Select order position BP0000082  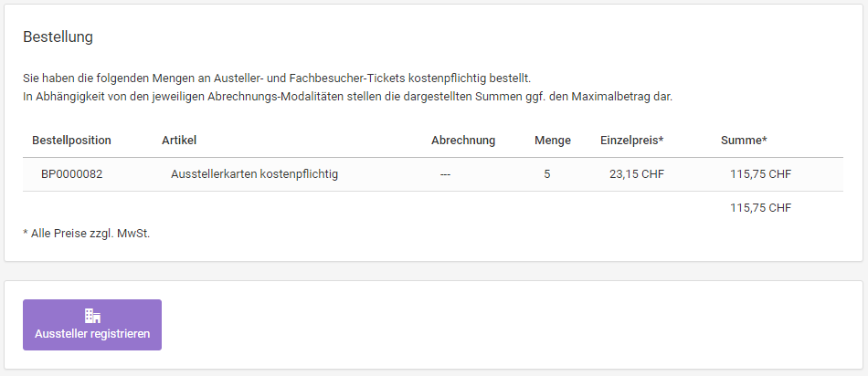tap(72, 174)
